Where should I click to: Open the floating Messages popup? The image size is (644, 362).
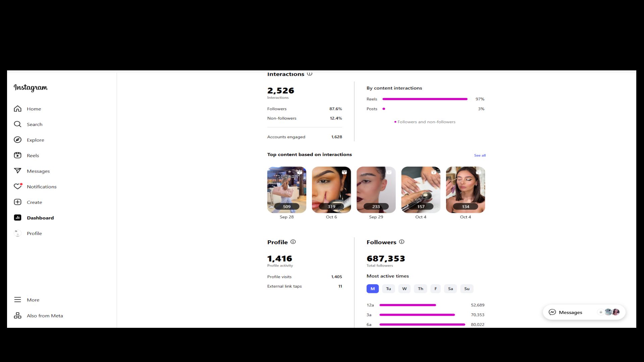[x=584, y=312]
